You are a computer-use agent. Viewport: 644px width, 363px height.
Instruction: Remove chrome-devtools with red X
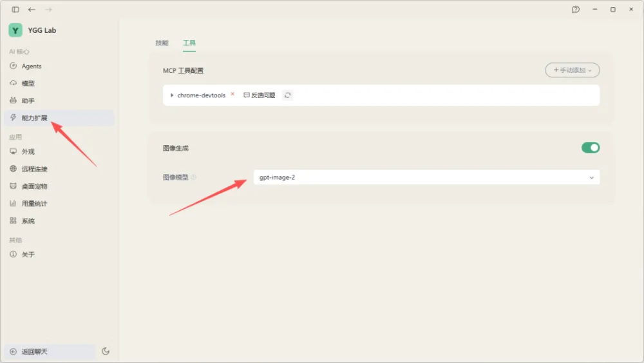(x=232, y=94)
